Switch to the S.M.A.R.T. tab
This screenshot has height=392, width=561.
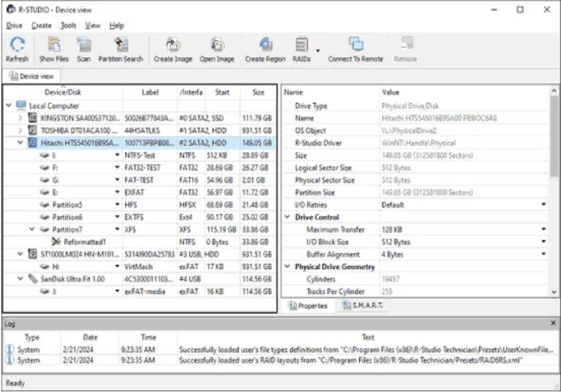362,305
